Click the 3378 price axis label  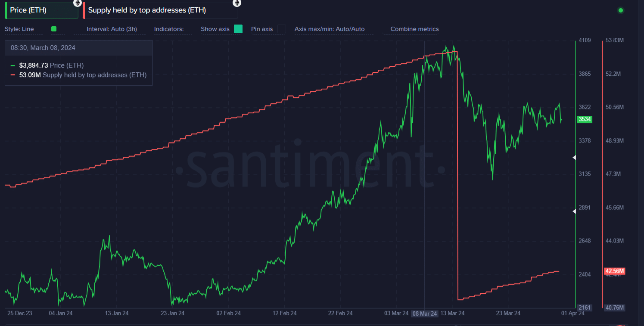585,141
